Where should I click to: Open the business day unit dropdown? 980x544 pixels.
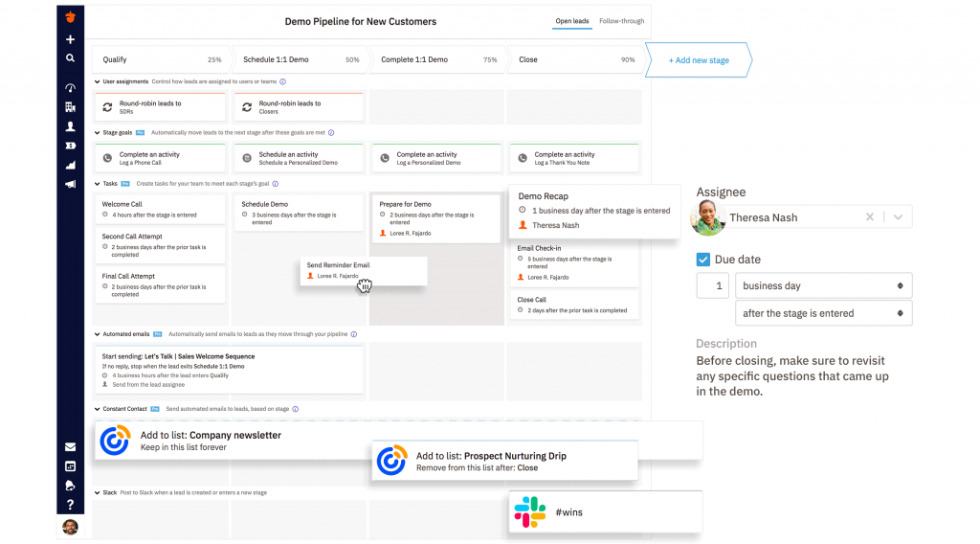pos(823,285)
